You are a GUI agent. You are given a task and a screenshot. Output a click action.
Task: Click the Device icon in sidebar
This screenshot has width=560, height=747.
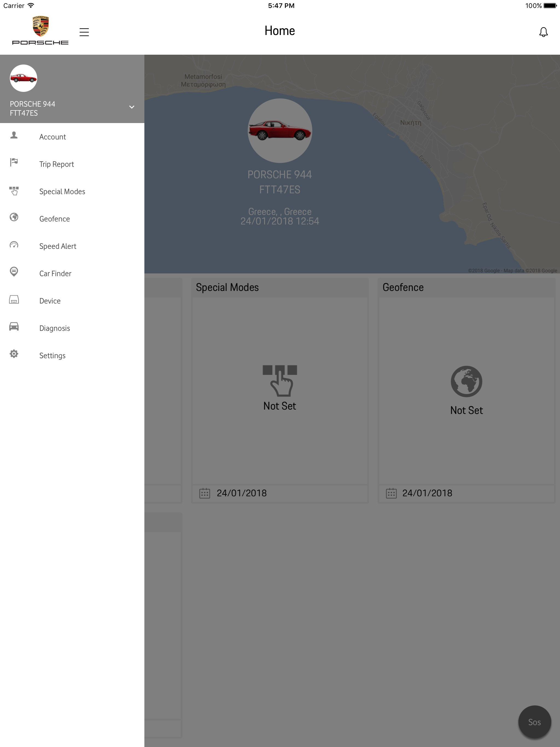coord(14,300)
